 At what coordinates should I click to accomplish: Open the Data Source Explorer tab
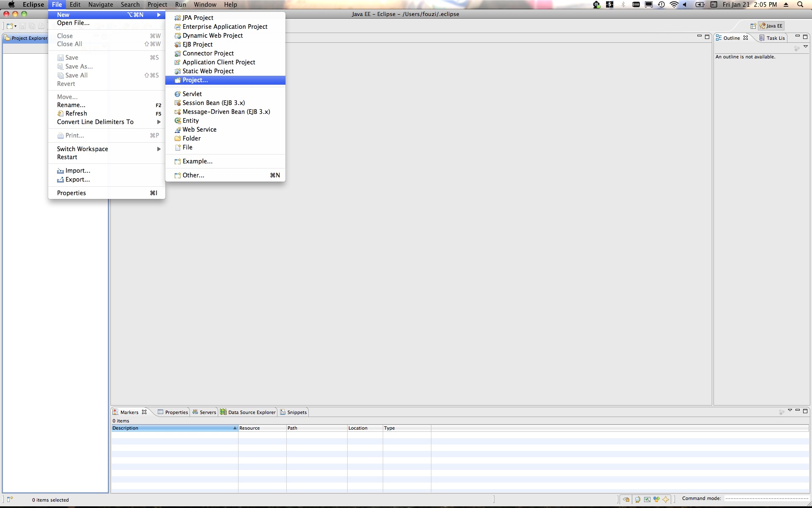248,412
